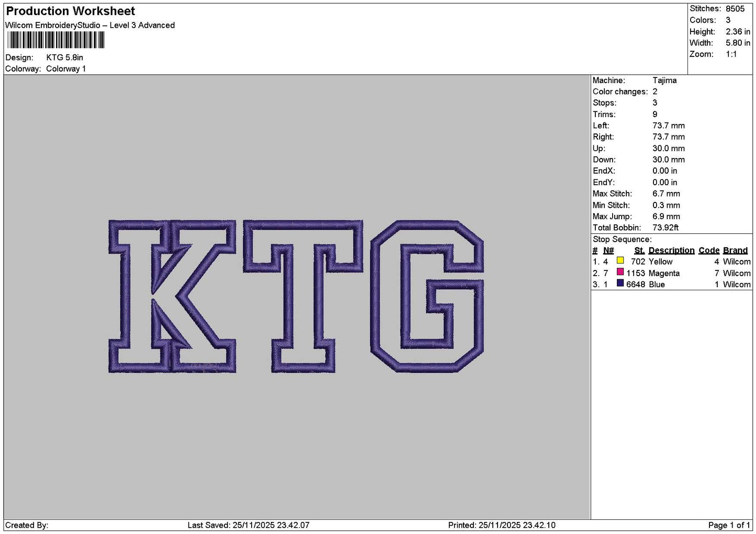
Task: Click the Width value '5.80 in'
Action: click(738, 43)
